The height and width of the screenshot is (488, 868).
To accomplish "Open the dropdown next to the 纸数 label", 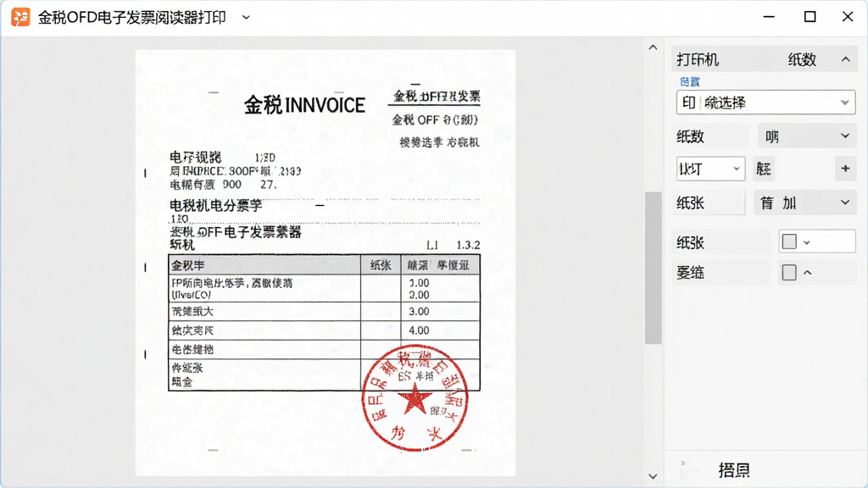I will point(807,136).
